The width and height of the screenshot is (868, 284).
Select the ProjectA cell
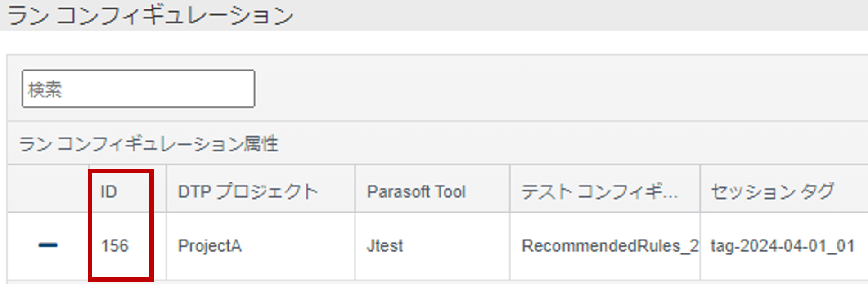point(210,246)
